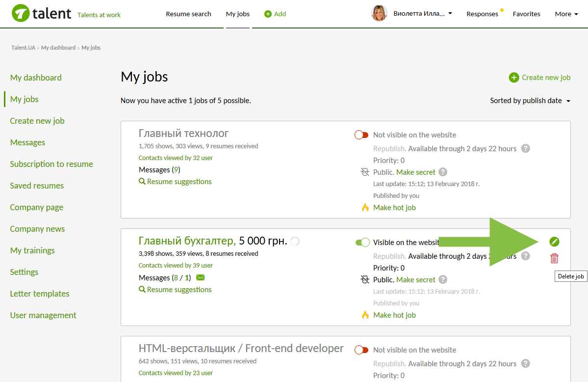Toggle visibility for HTML-верстальщик job

coord(361,350)
